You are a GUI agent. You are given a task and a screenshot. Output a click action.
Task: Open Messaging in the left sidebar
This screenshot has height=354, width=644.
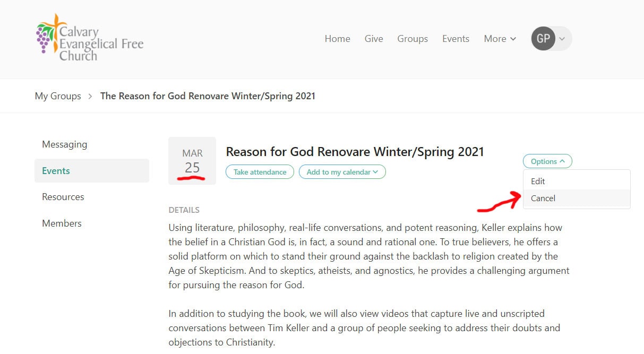click(64, 144)
